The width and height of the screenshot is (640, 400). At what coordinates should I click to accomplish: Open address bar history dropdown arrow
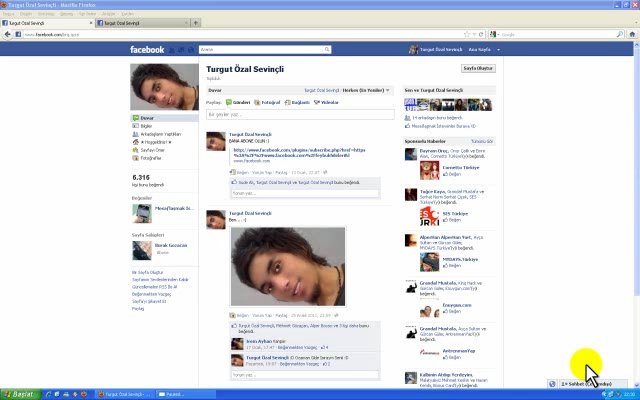coord(474,35)
